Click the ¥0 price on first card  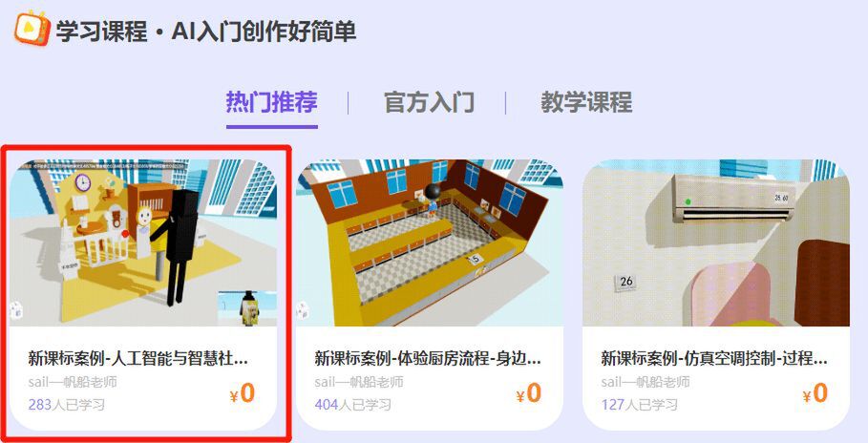click(x=243, y=393)
